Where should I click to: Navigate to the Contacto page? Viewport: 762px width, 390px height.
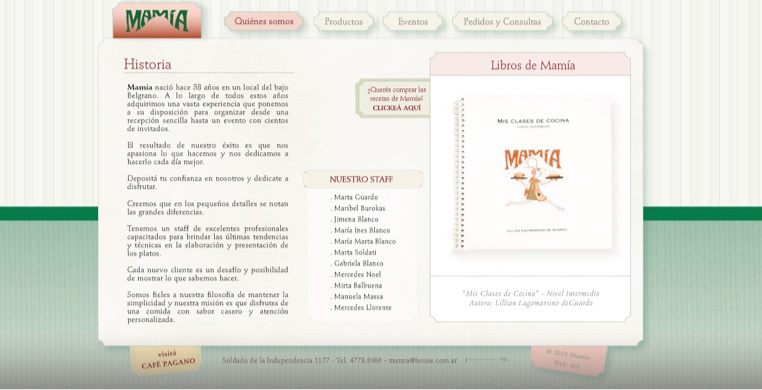pos(591,22)
